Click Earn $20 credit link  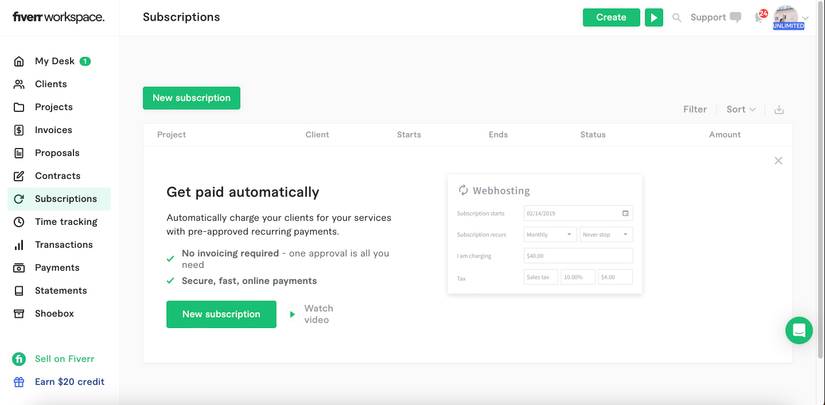(69, 382)
